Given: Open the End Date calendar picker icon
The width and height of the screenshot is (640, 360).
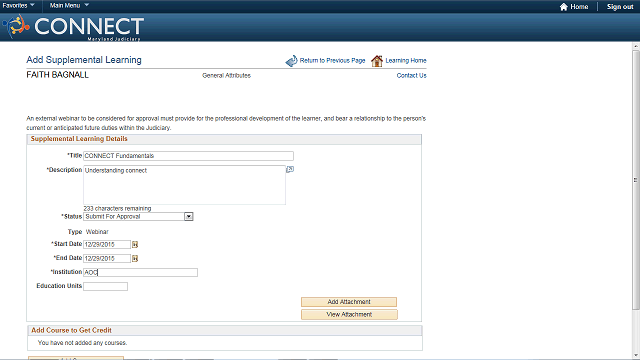Looking at the screenshot, I should click(x=135, y=258).
